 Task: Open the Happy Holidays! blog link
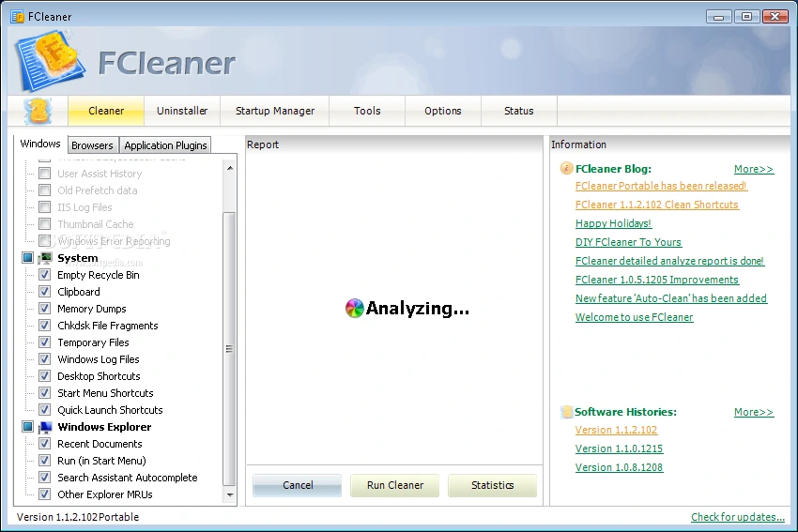[613, 223]
